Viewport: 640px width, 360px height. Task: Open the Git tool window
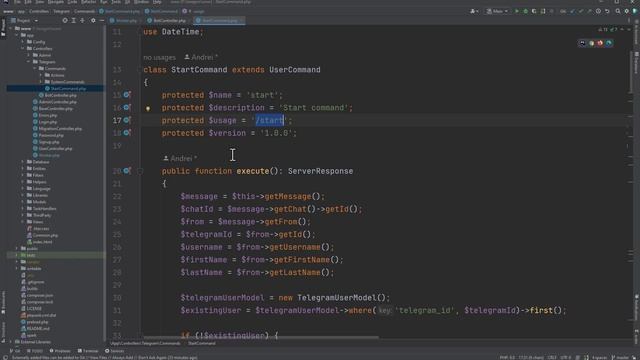click(x=15, y=351)
